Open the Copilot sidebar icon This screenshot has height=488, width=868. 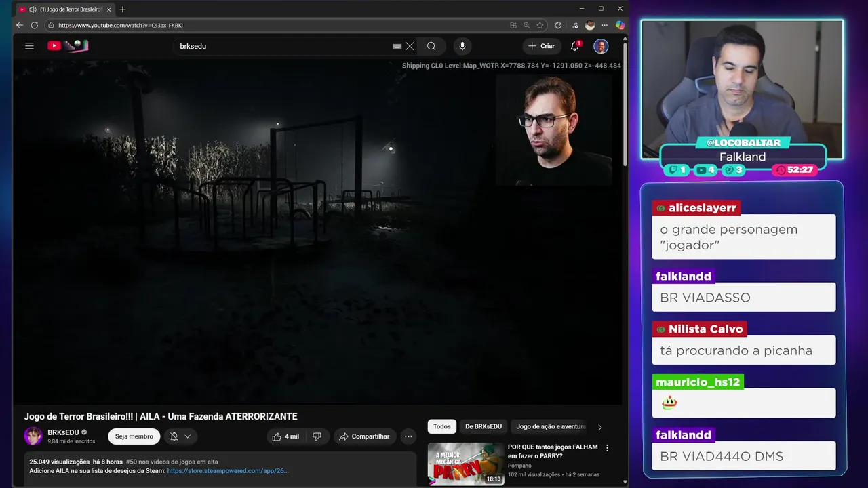point(620,25)
